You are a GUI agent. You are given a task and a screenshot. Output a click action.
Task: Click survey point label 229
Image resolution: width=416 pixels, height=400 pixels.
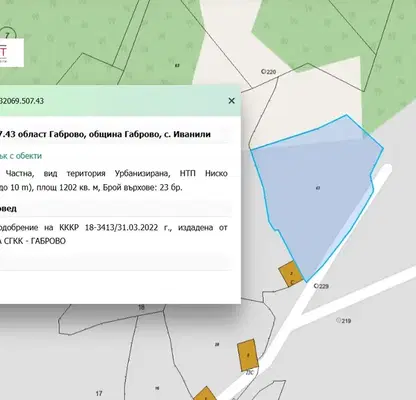[x=321, y=286]
